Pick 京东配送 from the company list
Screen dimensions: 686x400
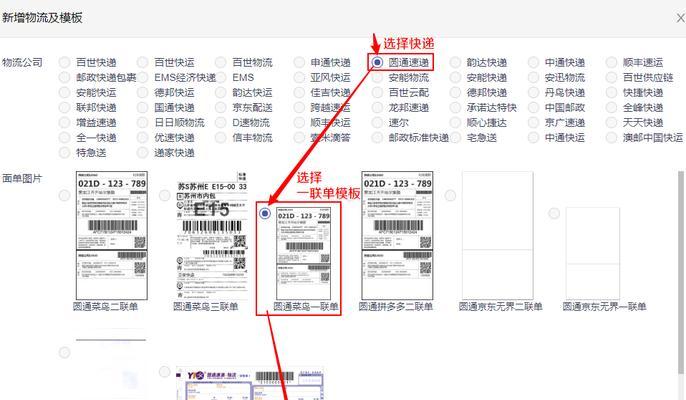point(220,108)
